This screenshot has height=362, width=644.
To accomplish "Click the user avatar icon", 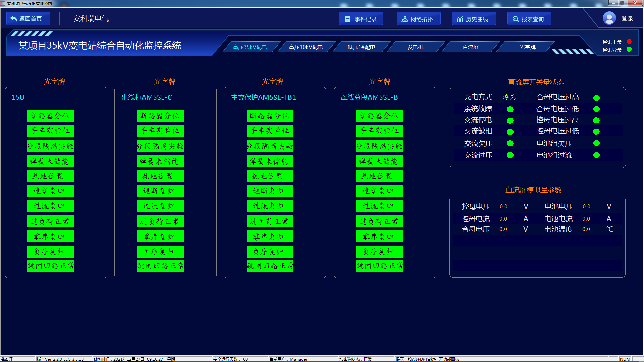I will tap(609, 18).
